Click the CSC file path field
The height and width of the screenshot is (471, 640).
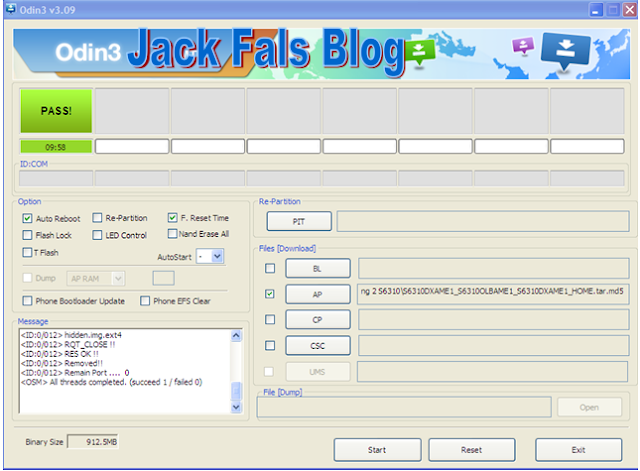(x=493, y=346)
